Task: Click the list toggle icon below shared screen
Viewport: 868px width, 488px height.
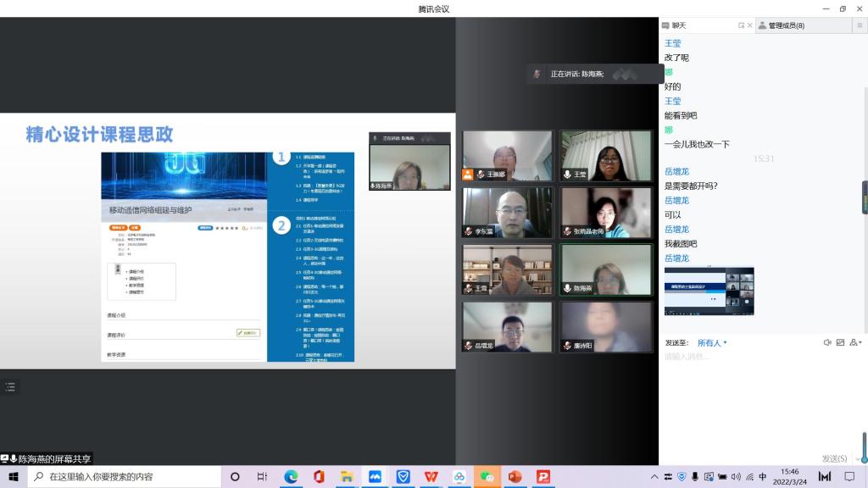Action: point(10,386)
